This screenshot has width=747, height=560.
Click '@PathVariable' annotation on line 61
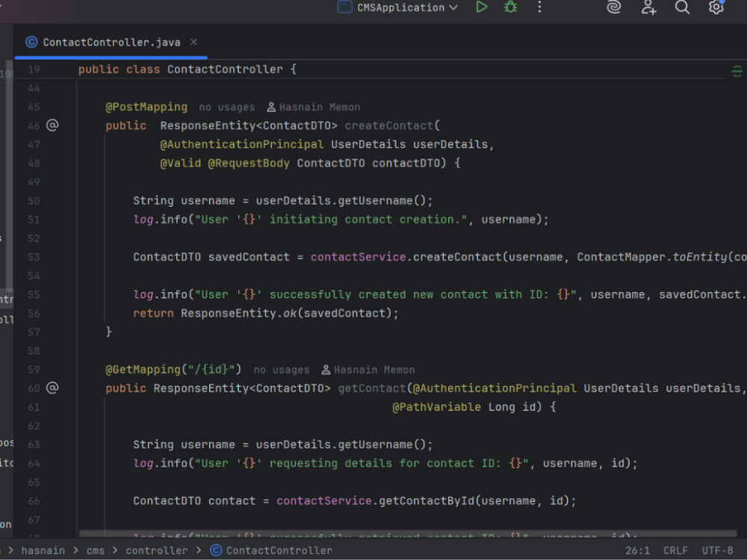(436, 407)
